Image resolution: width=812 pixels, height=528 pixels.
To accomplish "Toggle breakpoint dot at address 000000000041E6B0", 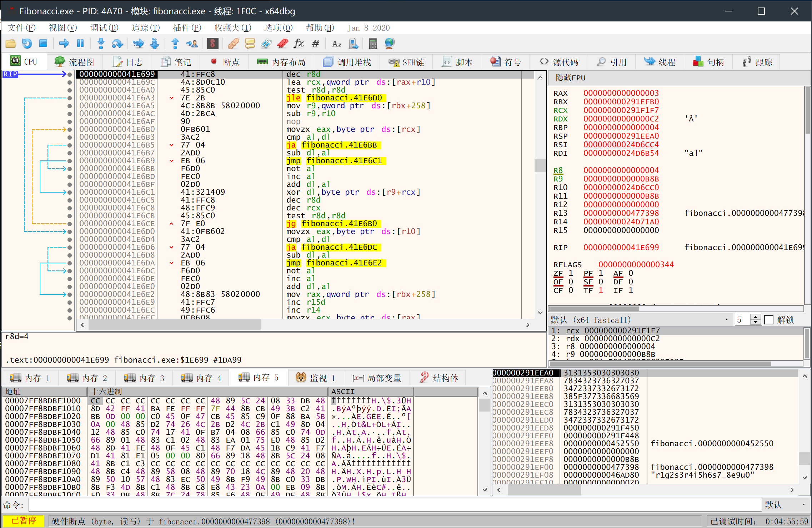I will (70, 129).
